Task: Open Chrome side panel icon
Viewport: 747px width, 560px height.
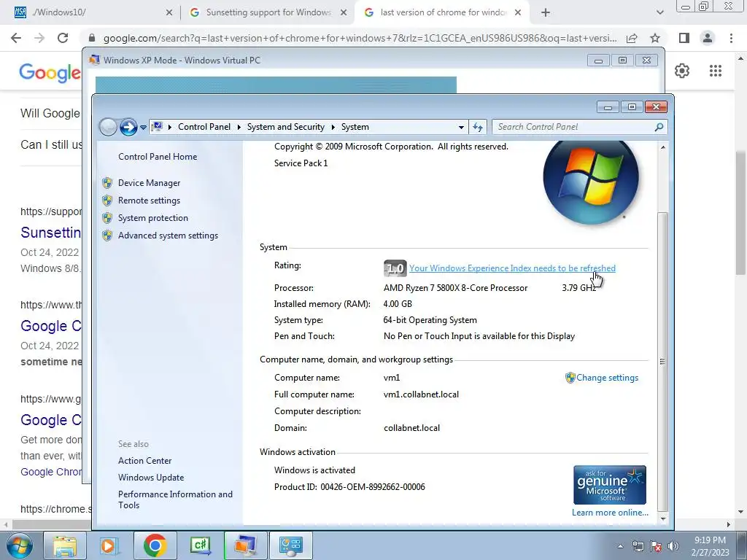Action: coord(684,38)
